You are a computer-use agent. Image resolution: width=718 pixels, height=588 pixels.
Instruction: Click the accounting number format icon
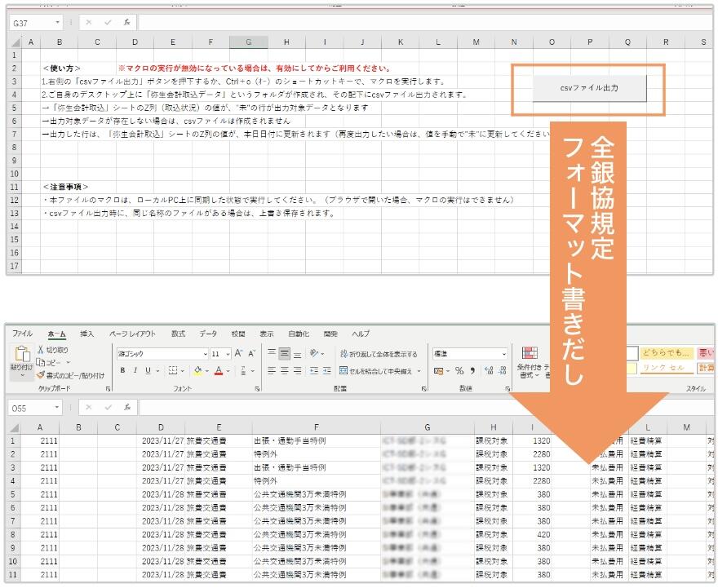tap(438, 371)
